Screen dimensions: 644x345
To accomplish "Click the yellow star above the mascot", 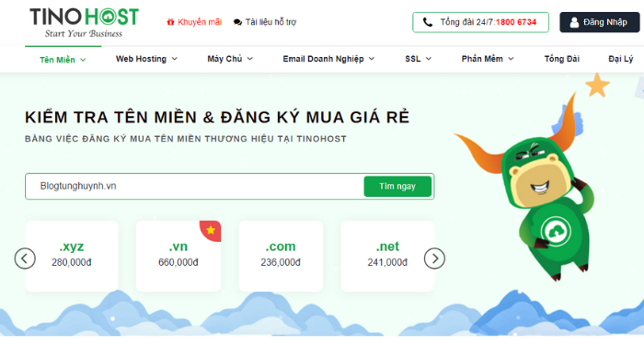I will click(x=597, y=85).
